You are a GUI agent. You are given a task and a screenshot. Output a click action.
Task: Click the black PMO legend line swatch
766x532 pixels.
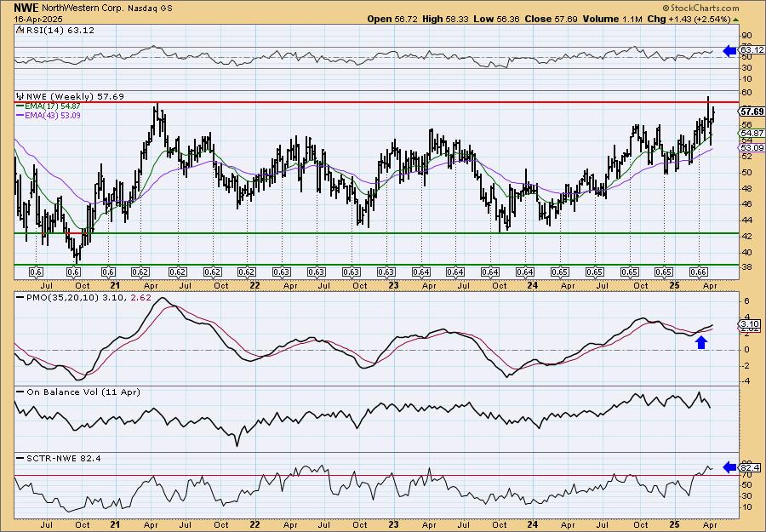click(20, 297)
